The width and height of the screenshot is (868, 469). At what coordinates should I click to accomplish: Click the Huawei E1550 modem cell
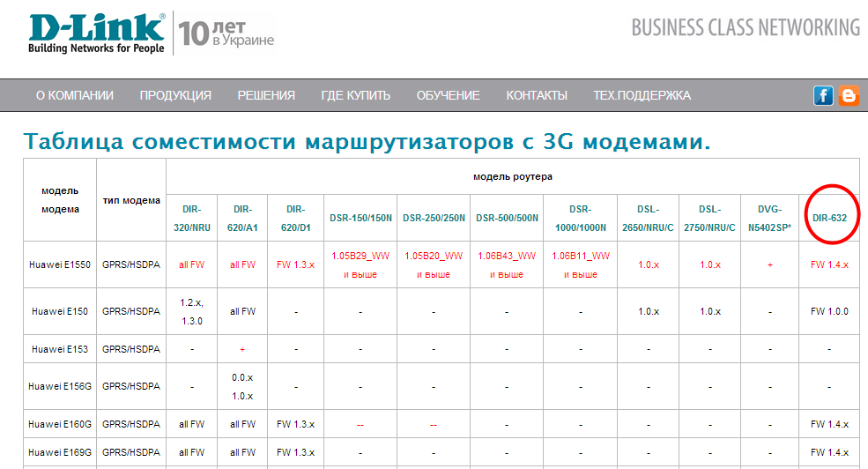click(x=60, y=264)
